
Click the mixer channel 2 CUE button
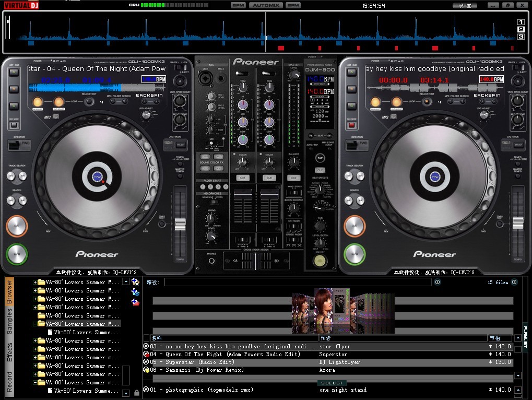[x=269, y=178]
